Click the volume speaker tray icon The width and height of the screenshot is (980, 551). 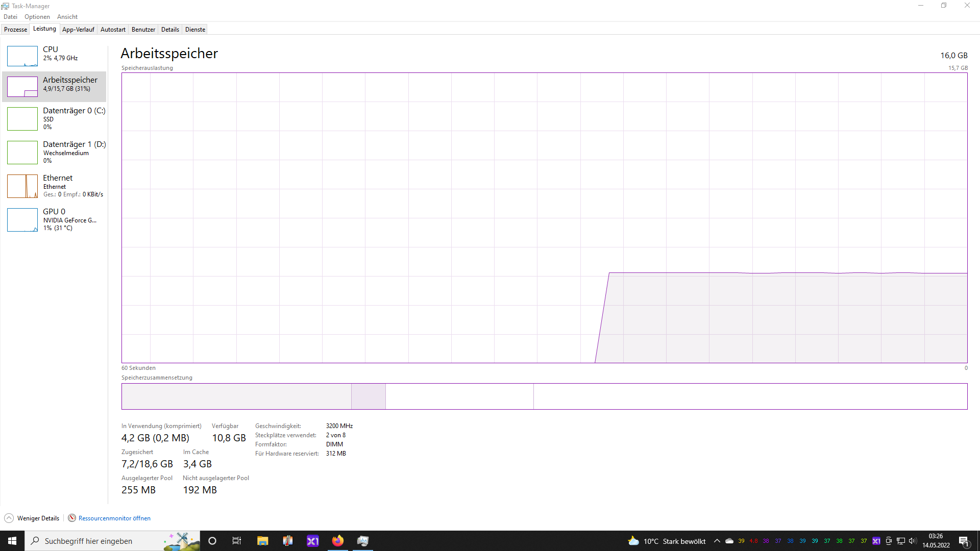coord(913,541)
